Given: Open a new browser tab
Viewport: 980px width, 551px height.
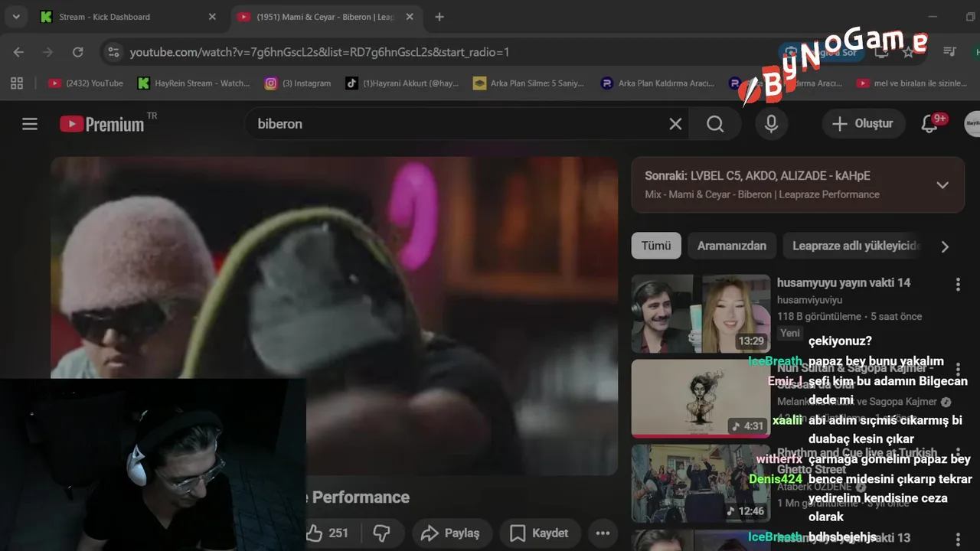Looking at the screenshot, I should [439, 17].
